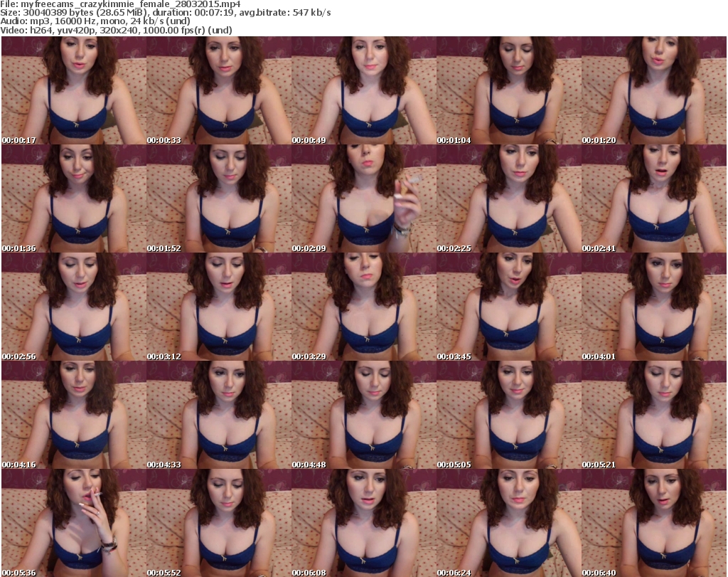Choose the frame stamped 00:04:33
The height and width of the screenshot is (577, 728).
pyautogui.click(x=219, y=415)
